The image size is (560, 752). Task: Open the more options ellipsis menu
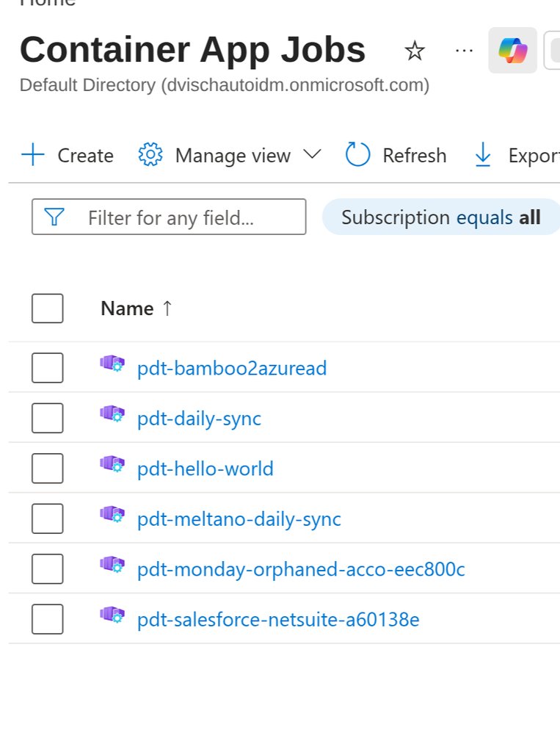(x=464, y=51)
